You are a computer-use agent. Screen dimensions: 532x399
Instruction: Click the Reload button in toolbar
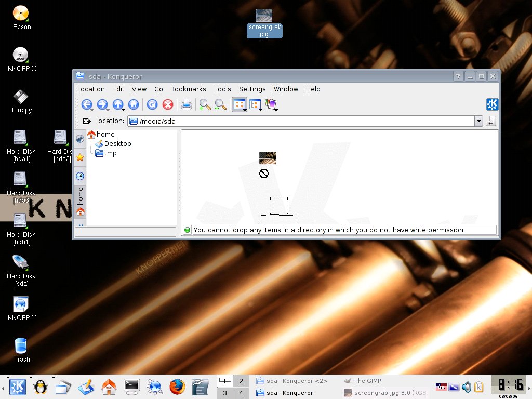[x=152, y=104]
